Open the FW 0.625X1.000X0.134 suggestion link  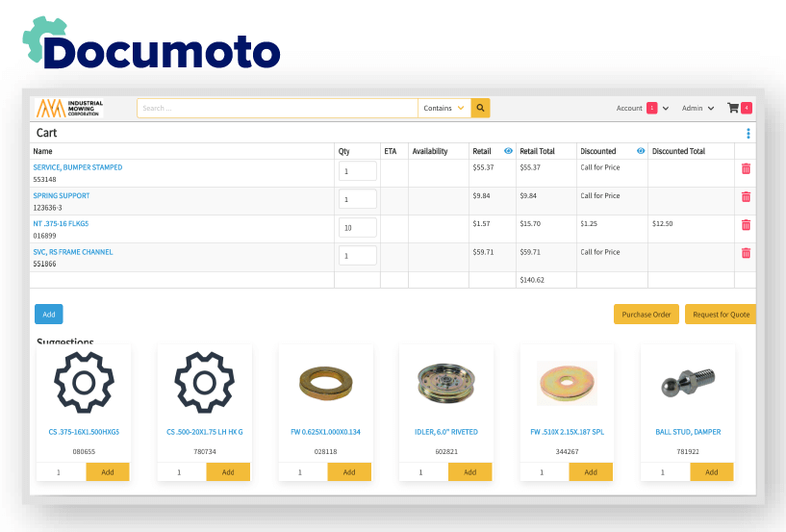pyautogui.click(x=325, y=432)
